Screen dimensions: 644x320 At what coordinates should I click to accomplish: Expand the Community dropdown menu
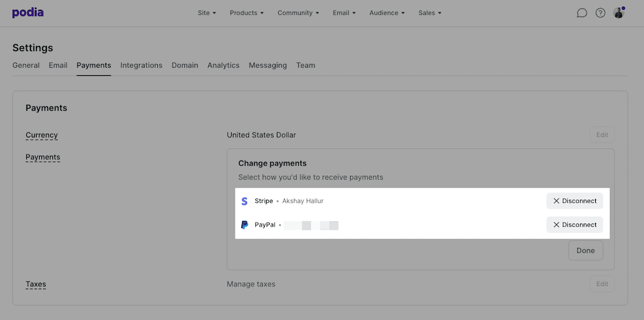point(298,13)
